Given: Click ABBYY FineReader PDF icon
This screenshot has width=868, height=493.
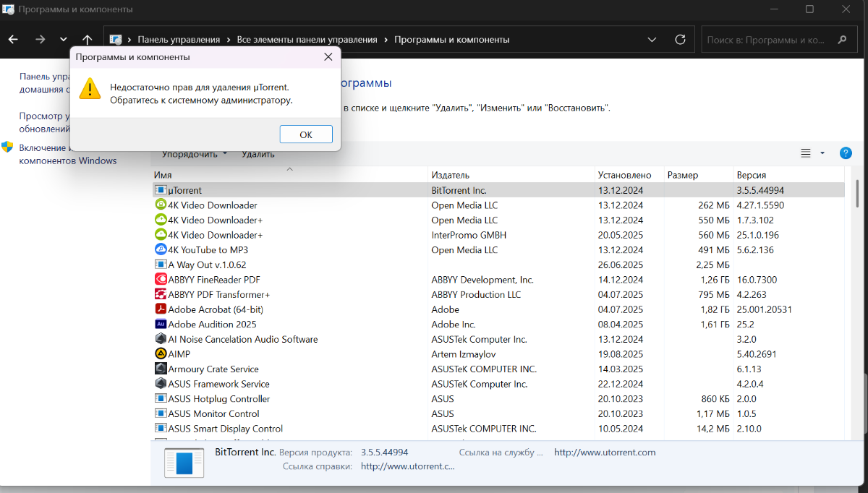Looking at the screenshot, I should tap(161, 280).
